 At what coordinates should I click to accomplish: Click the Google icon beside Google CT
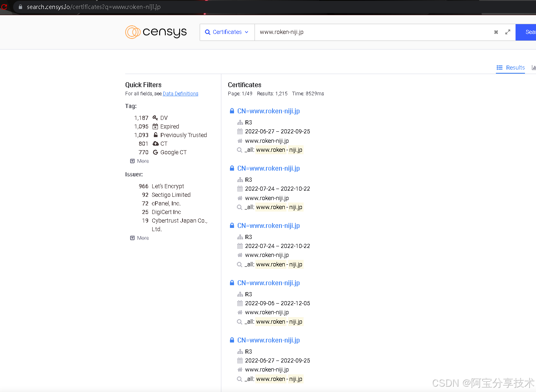155,152
